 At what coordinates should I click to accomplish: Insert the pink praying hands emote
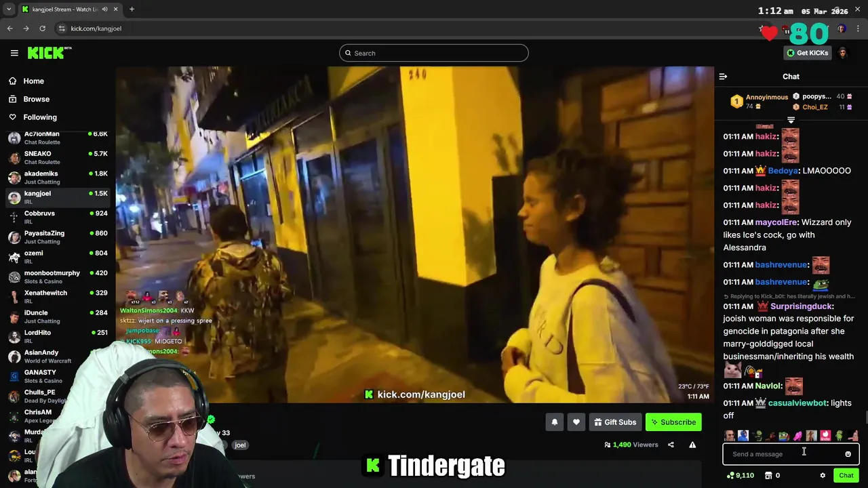click(798, 436)
